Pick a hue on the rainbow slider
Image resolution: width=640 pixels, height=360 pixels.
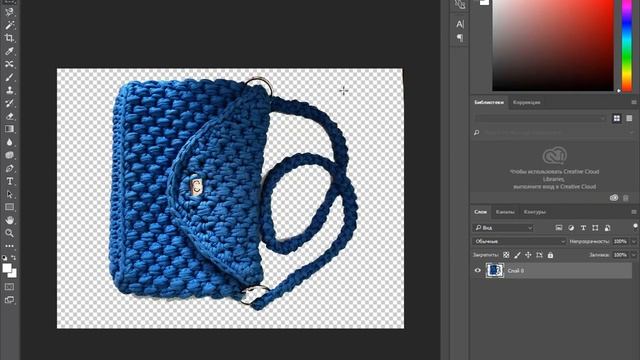(627, 45)
